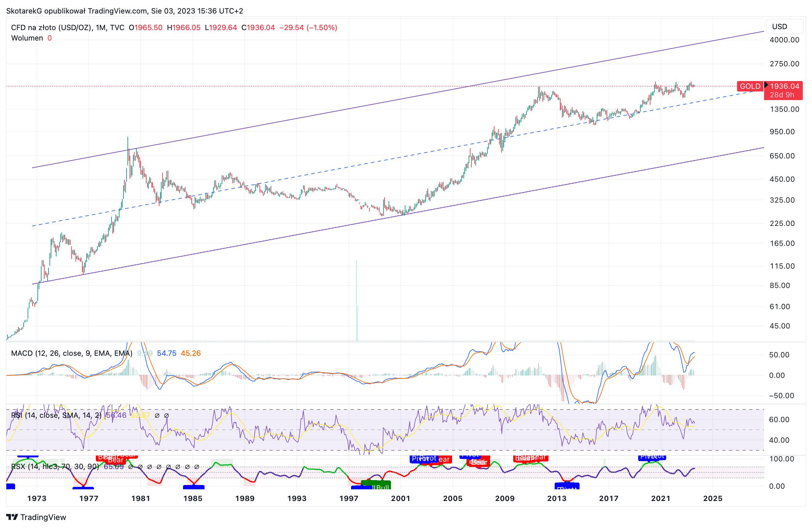Click the TradingView logo at bottom left
Image resolution: width=812 pixels, height=528 pixels.
pyautogui.click(x=36, y=517)
